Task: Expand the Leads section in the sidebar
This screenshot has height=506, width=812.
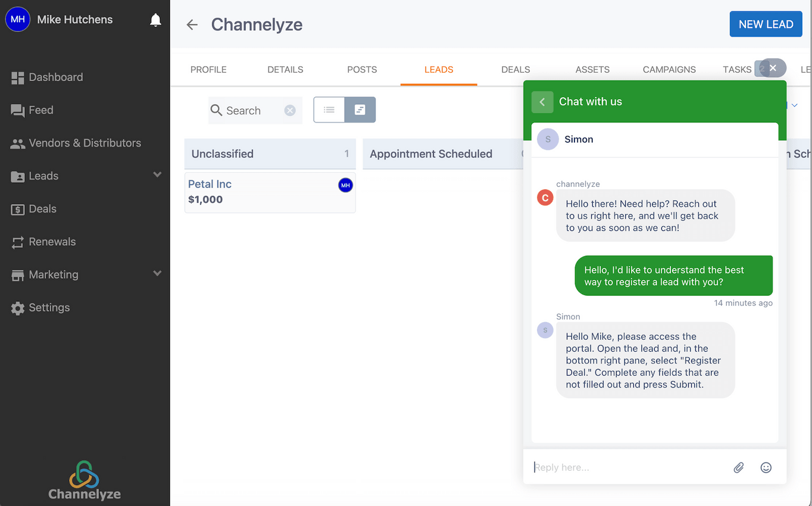Action: pyautogui.click(x=157, y=175)
